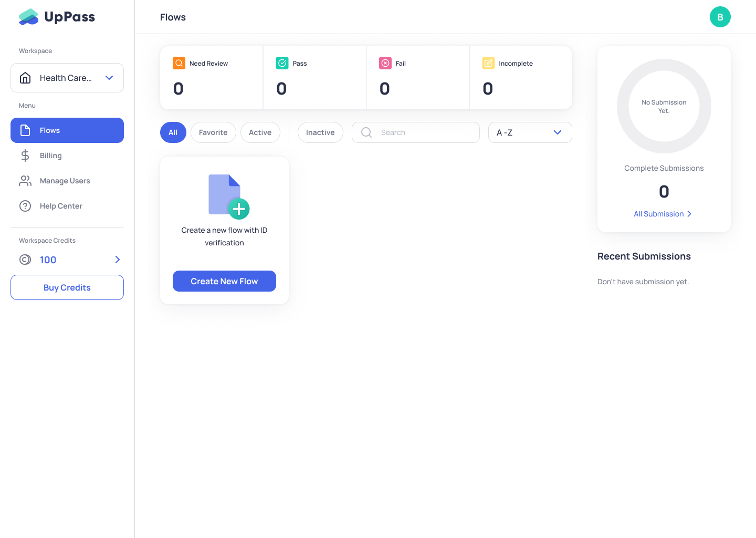Viewport: 756px width, 538px height.
Task: Filter flows by Inactive status
Action: (x=320, y=132)
